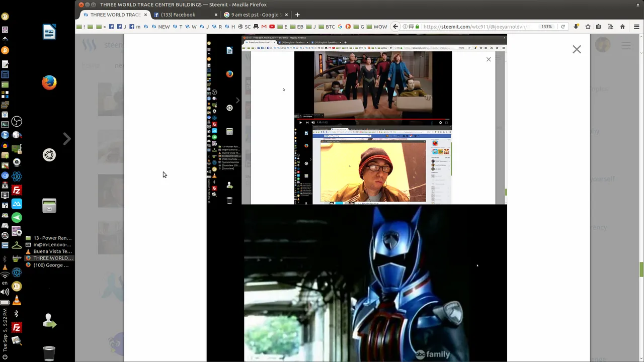
Task: Click the page vertical scrollbar thumb
Action: coord(641,269)
